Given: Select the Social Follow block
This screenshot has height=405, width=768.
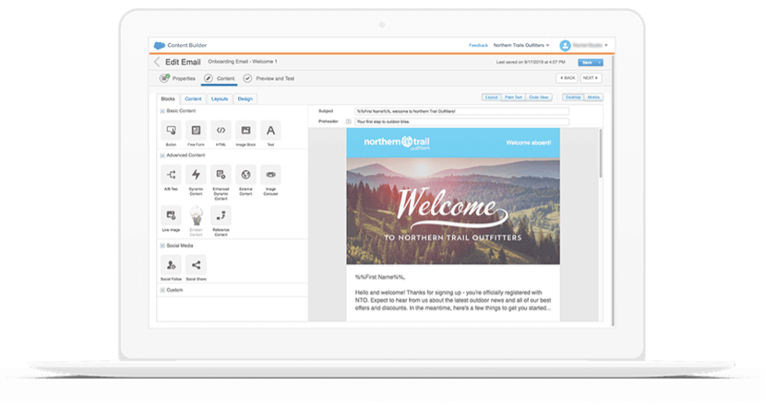Looking at the screenshot, I should click(x=171, y=265).
